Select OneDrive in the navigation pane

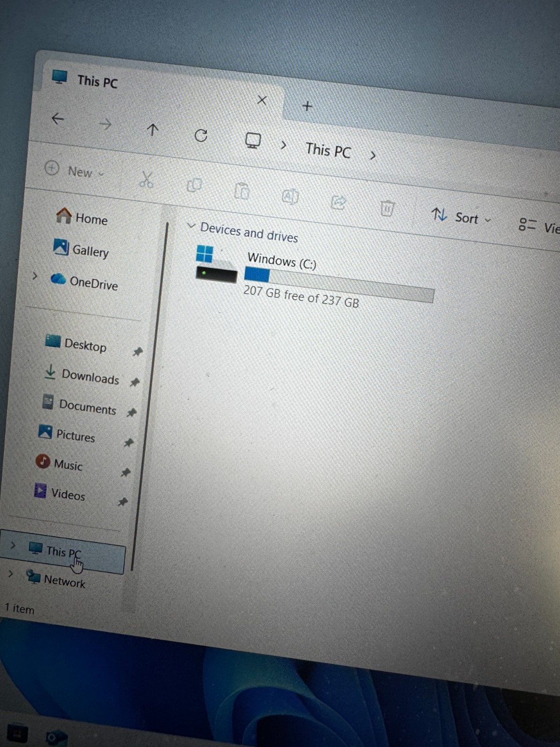(x=84, y=281)
